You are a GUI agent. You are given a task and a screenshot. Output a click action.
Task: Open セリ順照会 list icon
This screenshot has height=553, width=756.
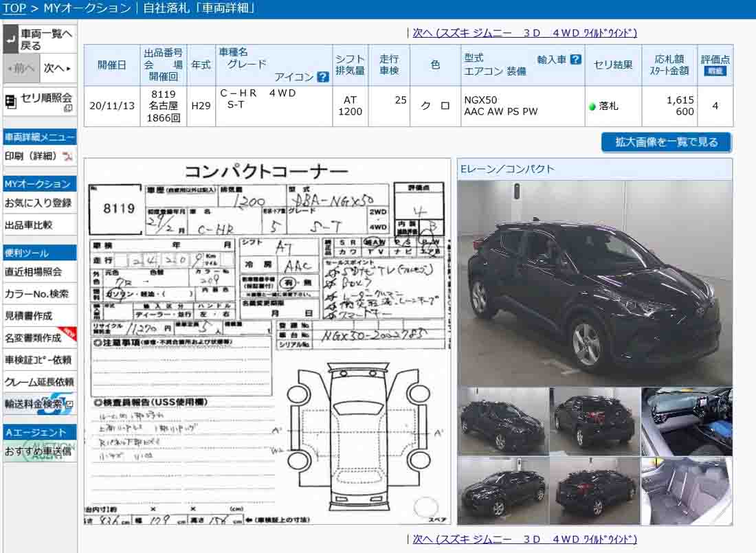click(x=11, y=102)
